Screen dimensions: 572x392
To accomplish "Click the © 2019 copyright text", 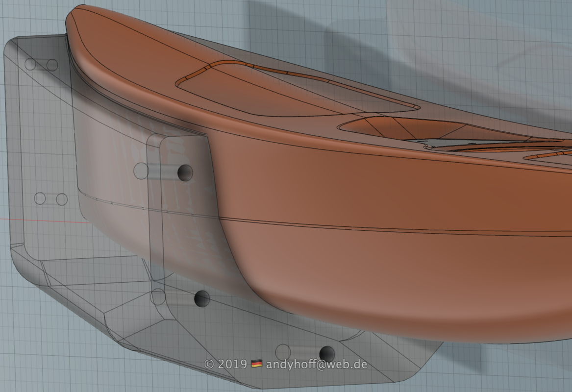I will 226,364.
